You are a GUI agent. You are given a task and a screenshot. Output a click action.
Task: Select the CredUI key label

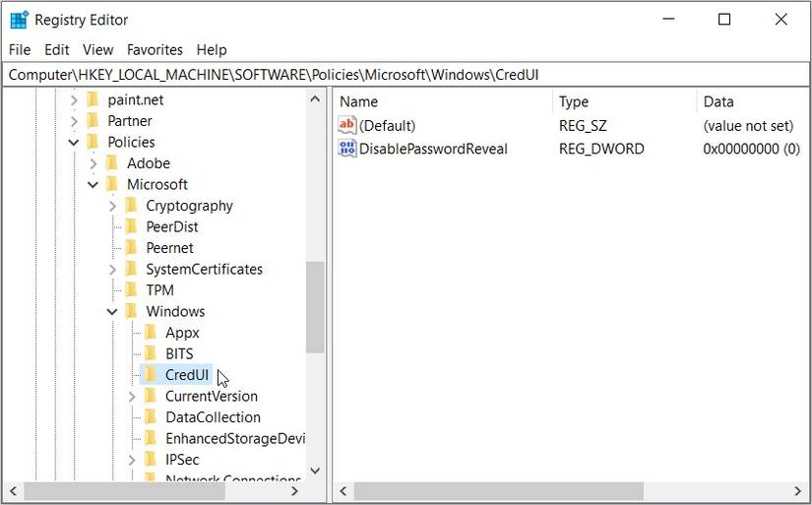(187, 375)
